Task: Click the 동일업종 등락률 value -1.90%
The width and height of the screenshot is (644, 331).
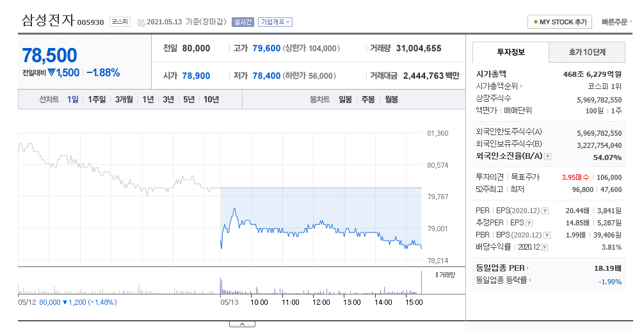Action: (x=610, y=282)
